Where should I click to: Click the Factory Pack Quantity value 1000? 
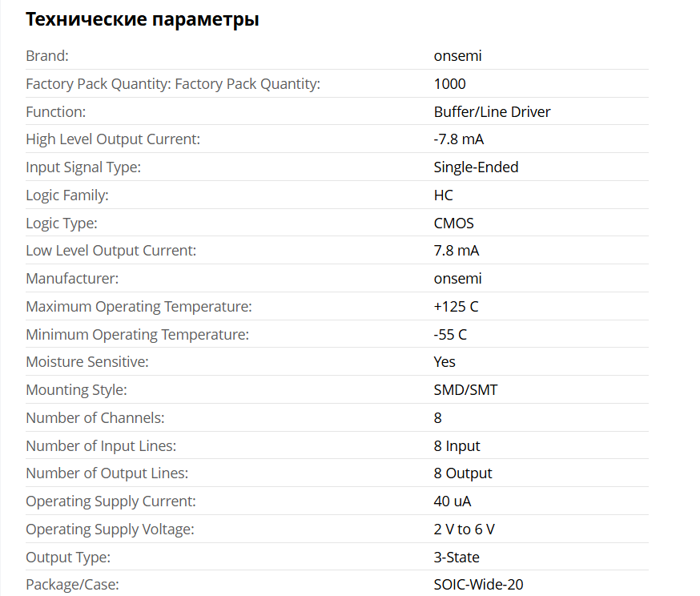tap(449, 84)
